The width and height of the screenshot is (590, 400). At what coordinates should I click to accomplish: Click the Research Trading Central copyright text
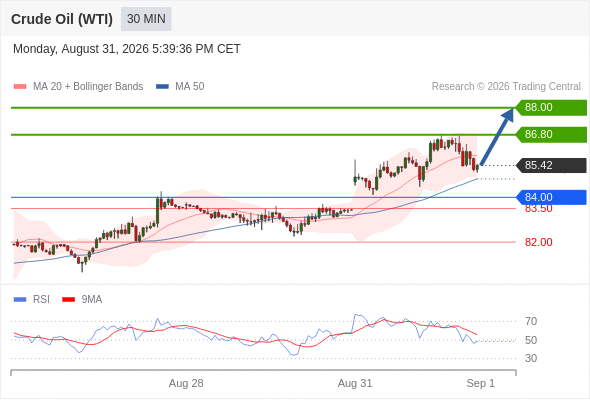506,87
